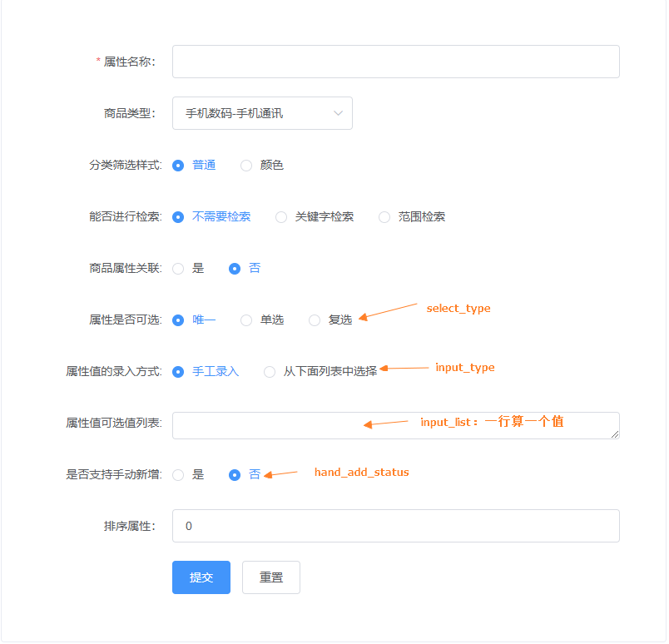Click the 重置 reset button

click(x=270, y=577)
